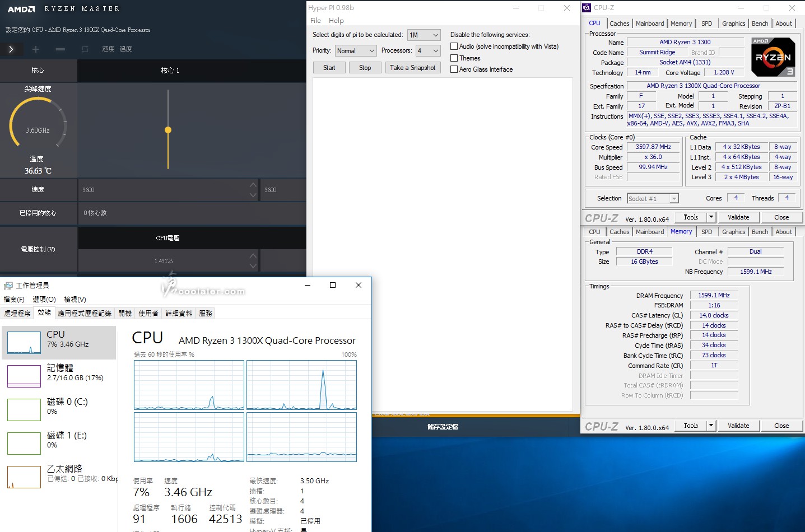This screenshot has height=532, width=805.
Task: Open the pi digits 1M dropdown
Action: tap(424, 35)
